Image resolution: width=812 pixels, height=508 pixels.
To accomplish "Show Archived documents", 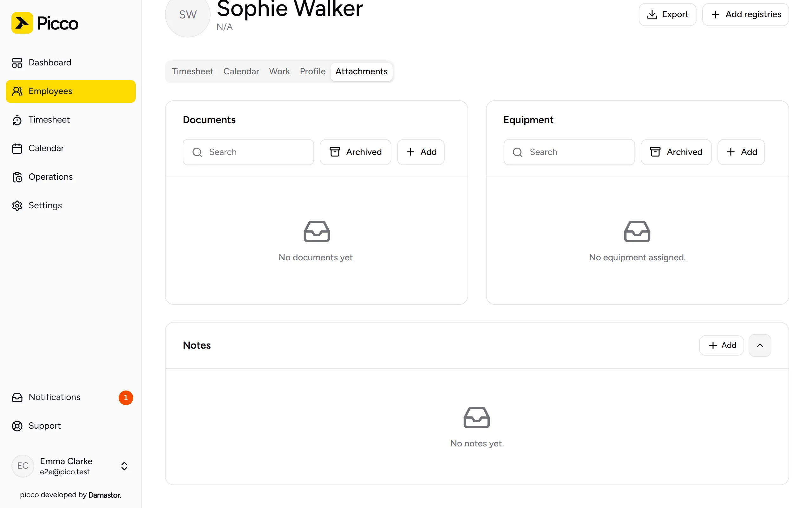I will 355,152.
